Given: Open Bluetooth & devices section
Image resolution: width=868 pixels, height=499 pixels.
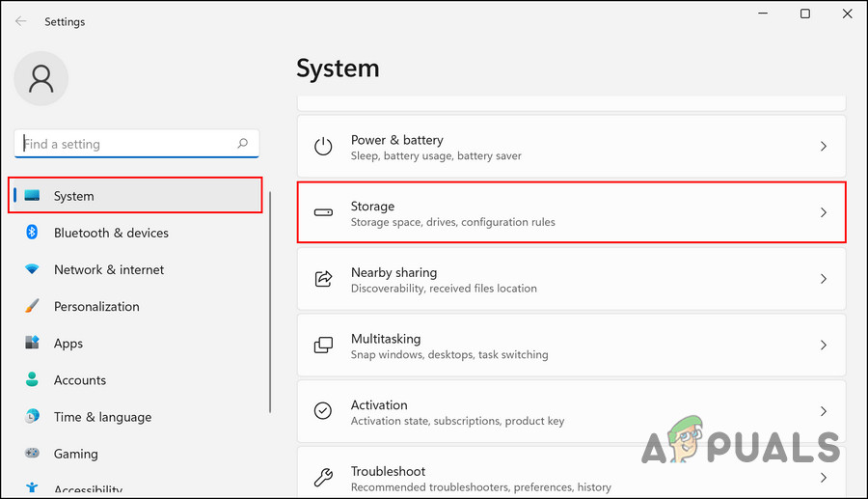Looking at the screenshot, I should click(x=135, y=233).
